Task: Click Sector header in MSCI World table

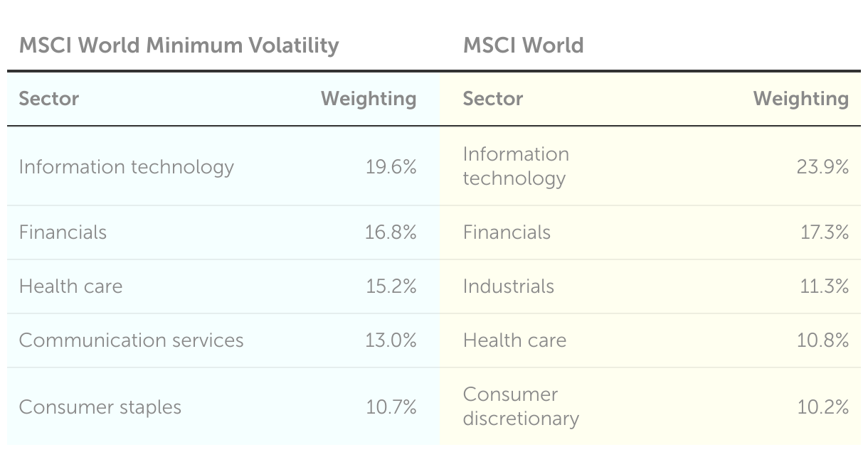Action: (x=493, y=98)
